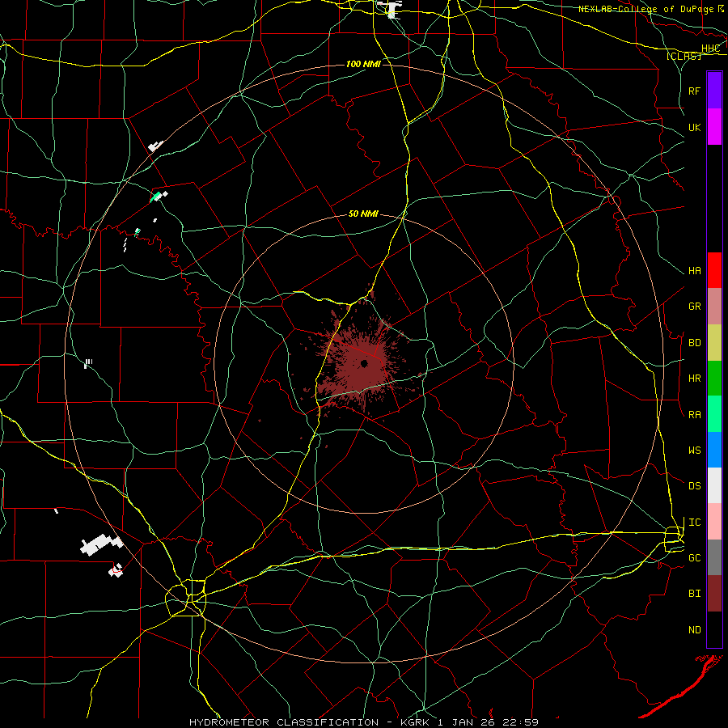Click the Hydrometeor Classification KGRK caption
The width and height of the screenshot is (728, 728).
[364, 722]
